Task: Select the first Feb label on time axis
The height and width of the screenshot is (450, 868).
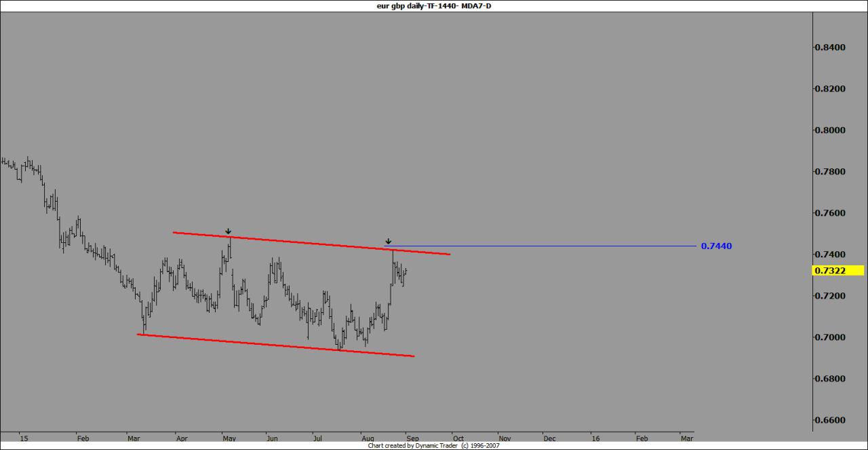Action: (x=83, y=438)
